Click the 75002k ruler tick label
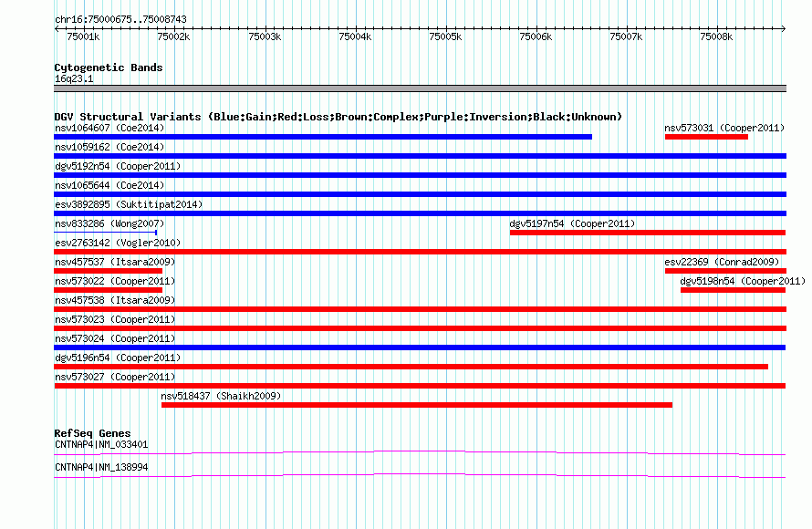 (x=173, y=36)
